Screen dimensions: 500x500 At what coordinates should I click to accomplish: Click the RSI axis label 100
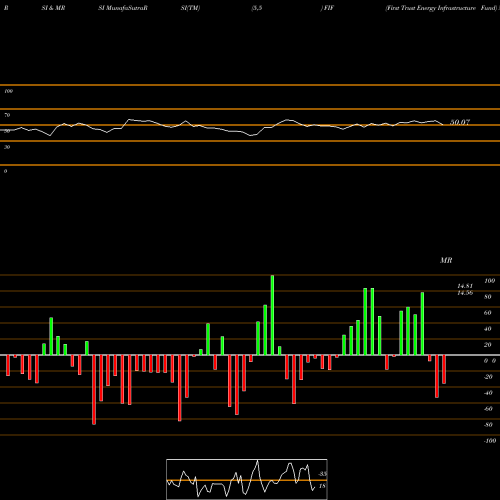pyautogui.click(x=8, y=91)
